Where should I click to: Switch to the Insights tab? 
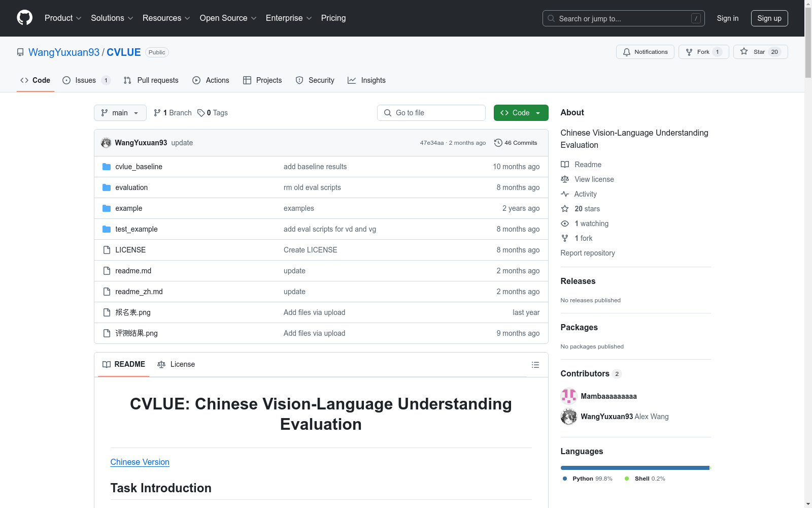tap(366, 80)
